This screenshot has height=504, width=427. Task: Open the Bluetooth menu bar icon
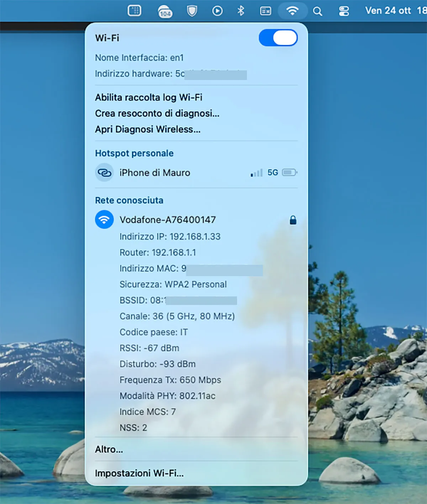[x=241, y=11]
